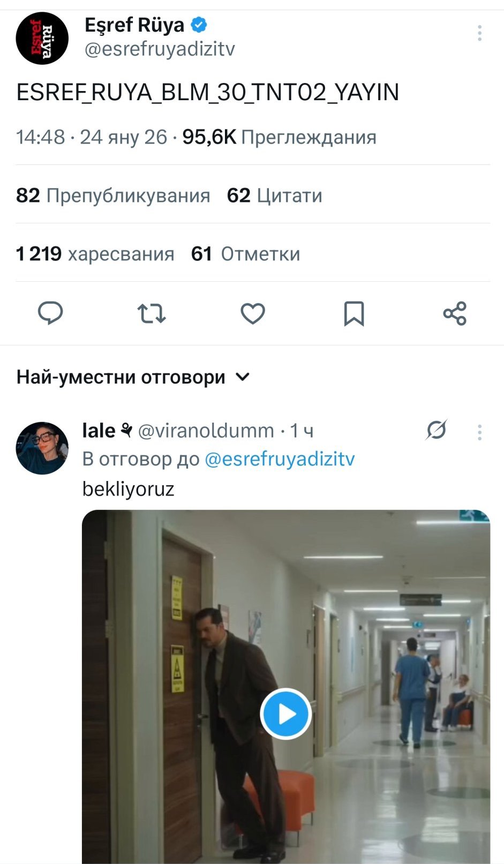The width and height of the screenshot is (504, 864).
Task: Tap the Grok slashed-circle icon on the reply
Action: [x=437, y=430]
